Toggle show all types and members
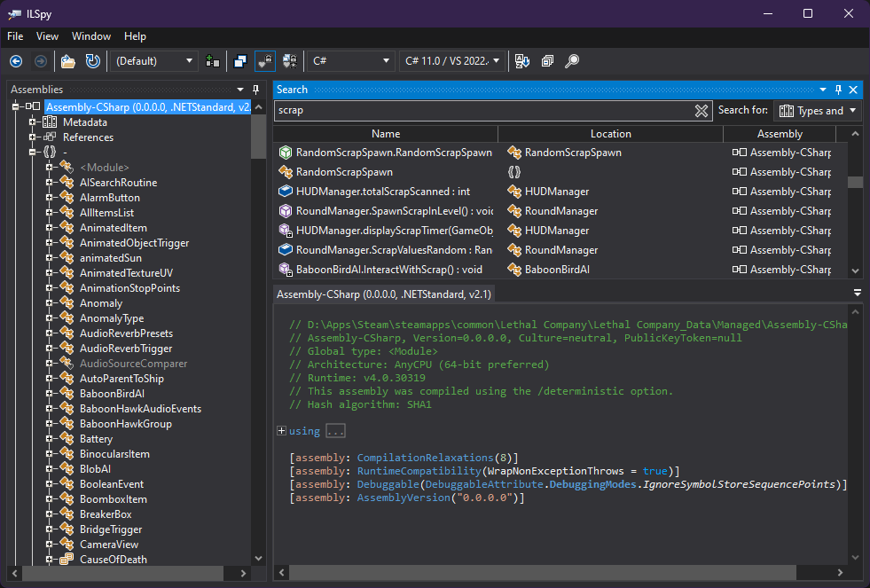This screenshot has height=588, width=870. (x=290, y=61)
